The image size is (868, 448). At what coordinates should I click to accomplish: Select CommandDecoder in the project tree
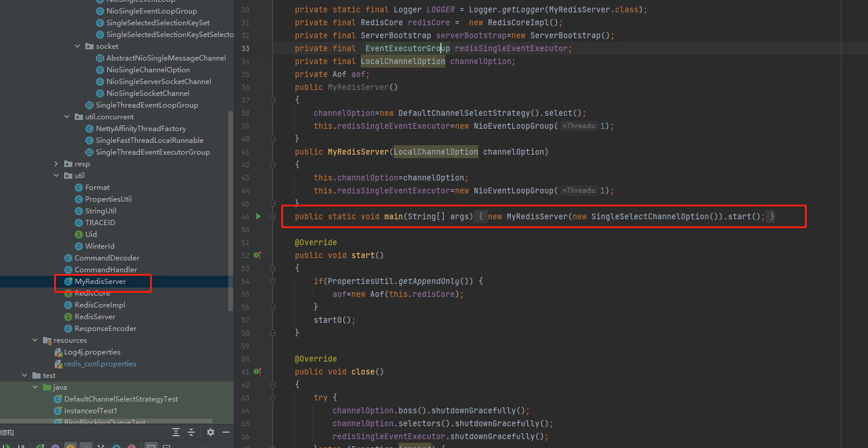tap(107, 258)
